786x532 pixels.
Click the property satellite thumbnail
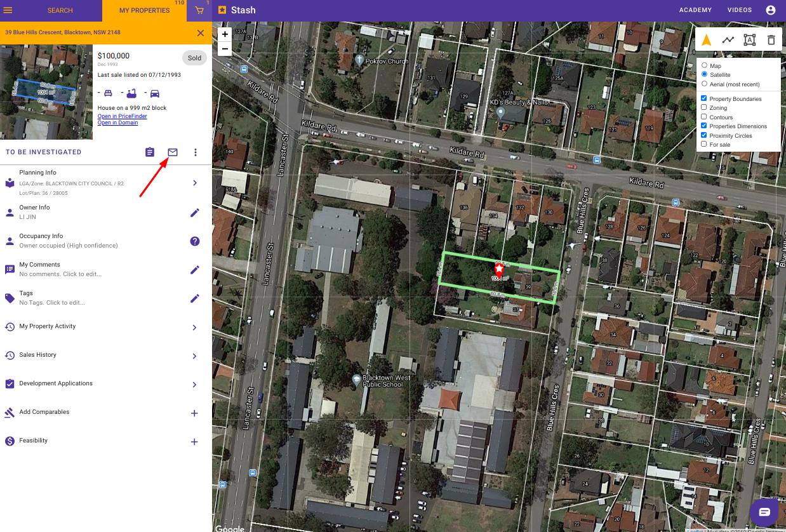pyautogui.click(x=46, y=92)
